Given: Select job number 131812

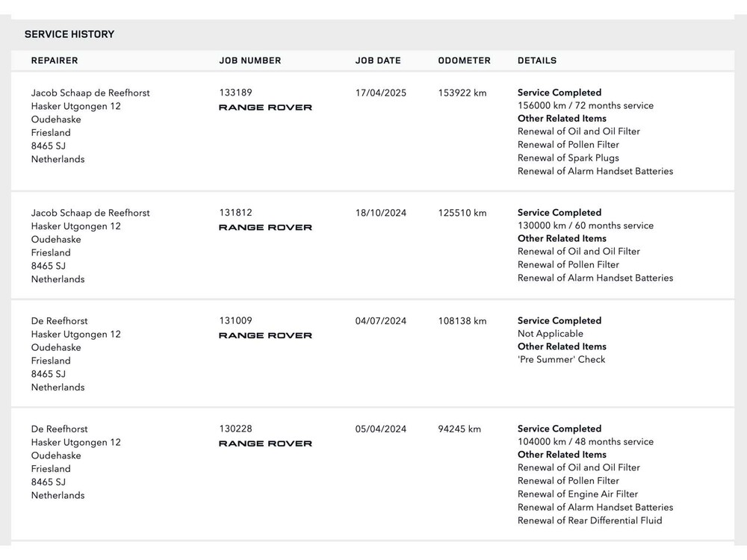Looking at the screenshot, I should [x=236, y=213].
